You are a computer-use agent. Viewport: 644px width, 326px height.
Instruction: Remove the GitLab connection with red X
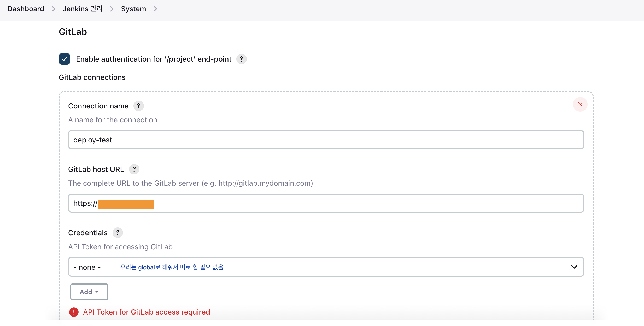click(580, 104)
